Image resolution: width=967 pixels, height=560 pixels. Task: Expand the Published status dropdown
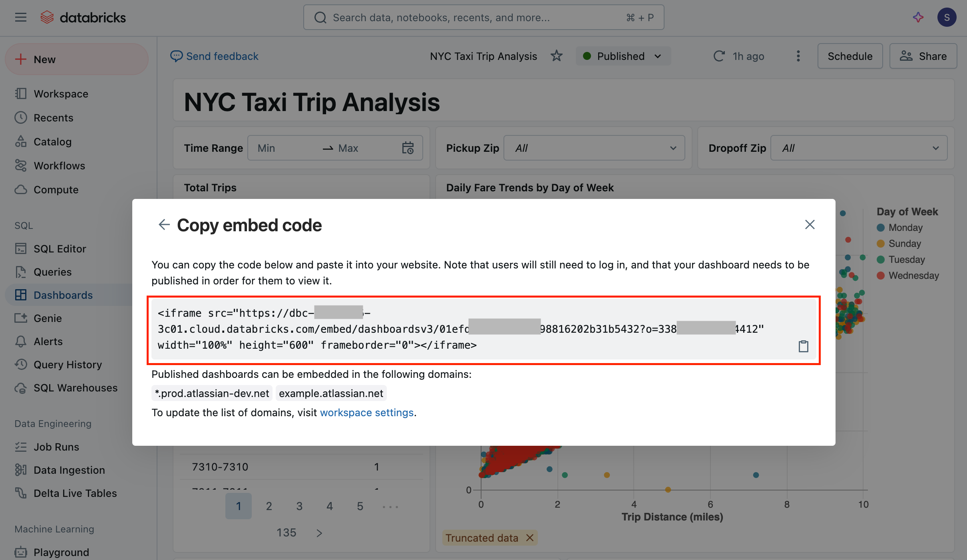pos(623,56)
